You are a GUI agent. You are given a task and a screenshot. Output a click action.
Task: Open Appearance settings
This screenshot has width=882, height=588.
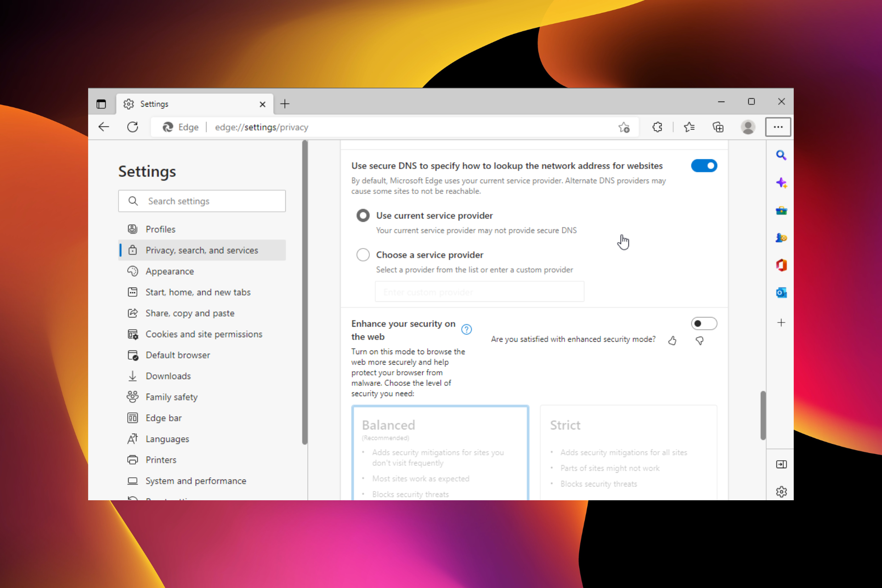(202, 271)
